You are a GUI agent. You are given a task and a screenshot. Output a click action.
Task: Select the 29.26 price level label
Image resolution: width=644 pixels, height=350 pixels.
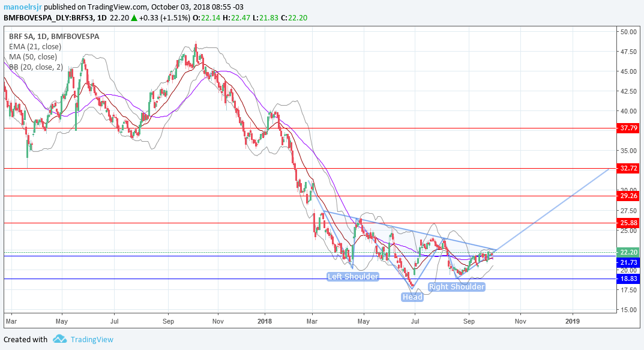click(628, 196)
